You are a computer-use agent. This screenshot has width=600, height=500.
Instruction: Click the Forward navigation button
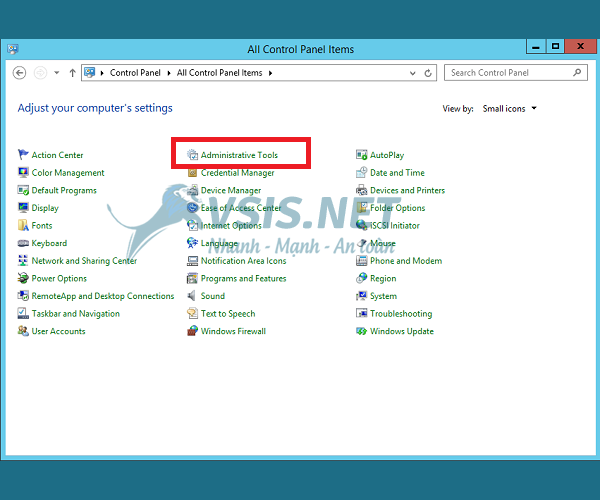pyautogui.click(x=40, y=72)
